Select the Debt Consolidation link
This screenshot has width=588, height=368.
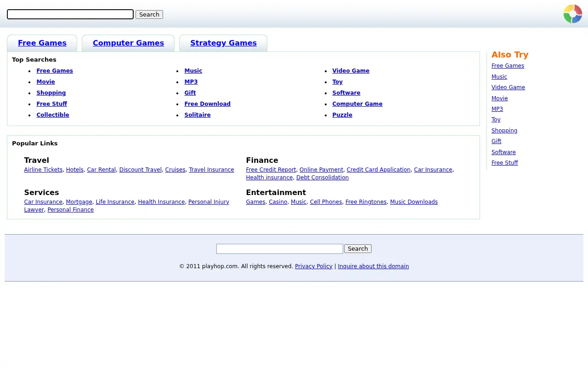322,178
